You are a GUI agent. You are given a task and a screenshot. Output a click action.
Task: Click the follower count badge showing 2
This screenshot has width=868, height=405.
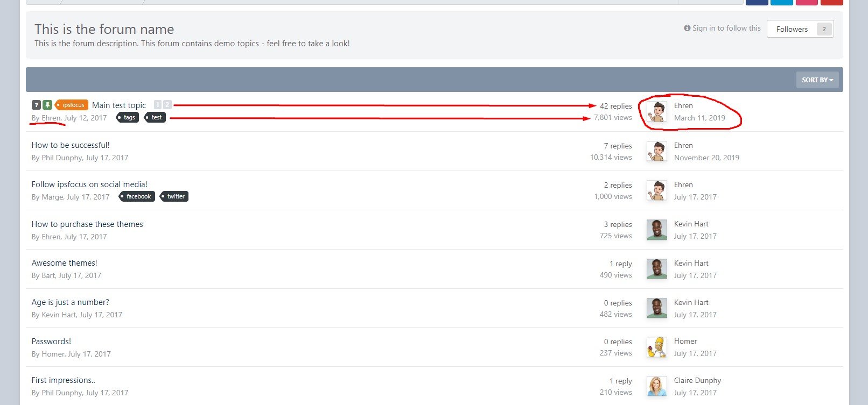click(x=824, y=29)
